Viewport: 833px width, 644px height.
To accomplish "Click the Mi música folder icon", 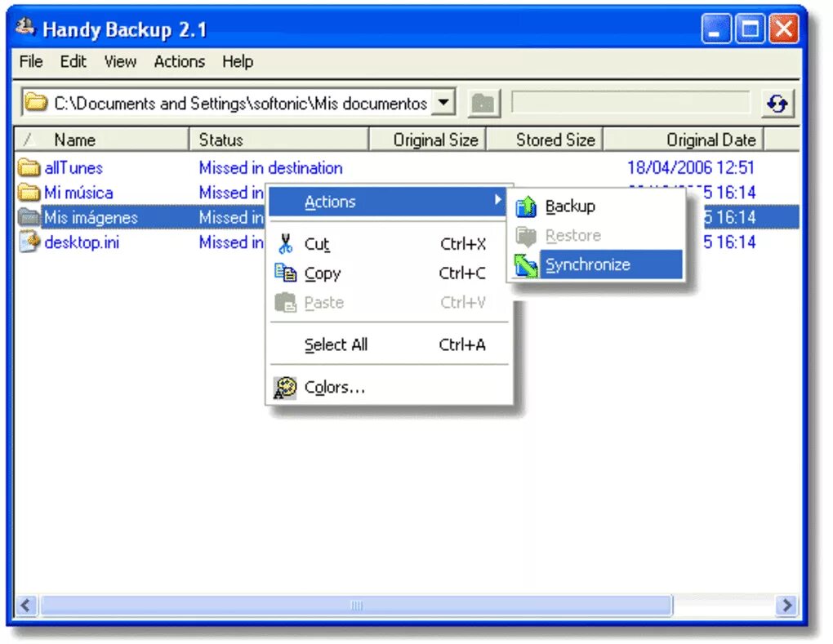I will (28, 192).
